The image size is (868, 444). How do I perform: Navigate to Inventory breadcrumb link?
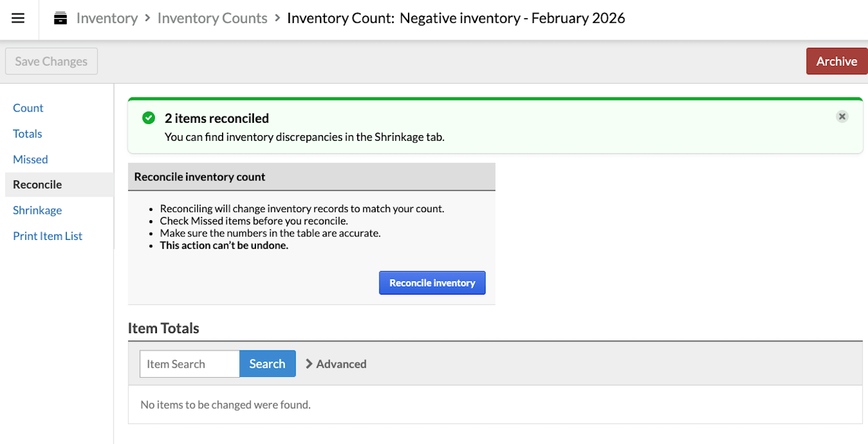[x=107, y=19]
